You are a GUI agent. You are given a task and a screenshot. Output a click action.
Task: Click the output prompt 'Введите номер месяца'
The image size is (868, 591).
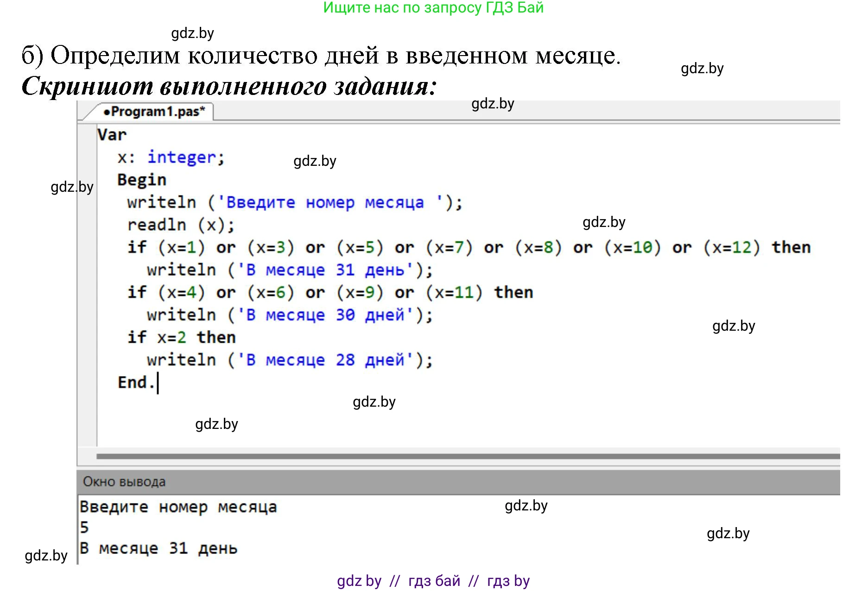pyautogui.click(x=178, y=507)
